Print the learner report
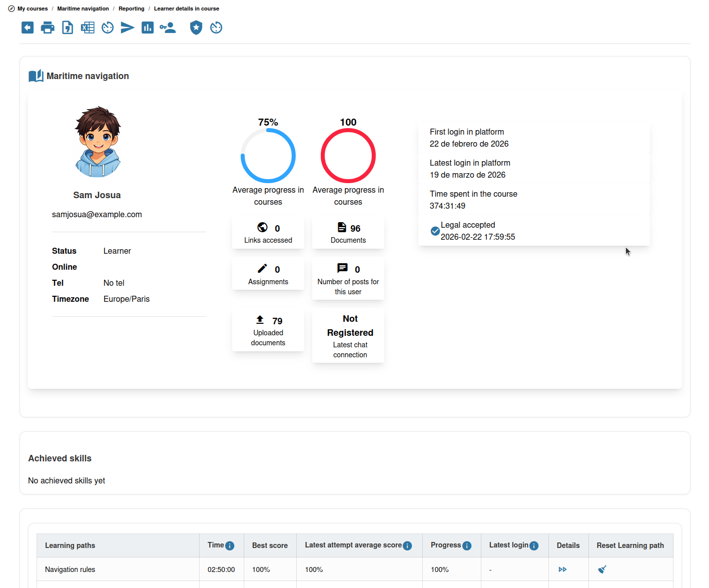 48,28
